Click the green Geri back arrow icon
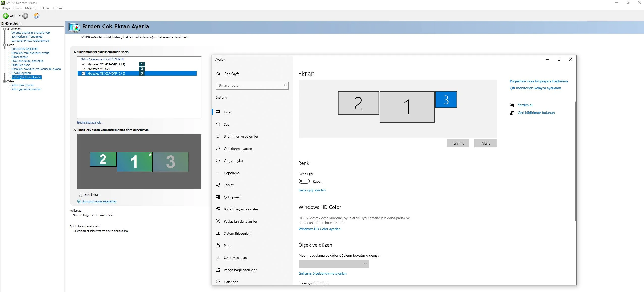Image resolution: width=644 pixels, height=292 pixels. pyautogui.click(x=6, y=16)
